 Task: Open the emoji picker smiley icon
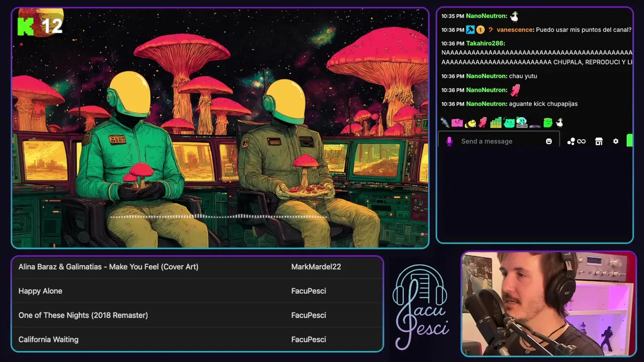549,141
